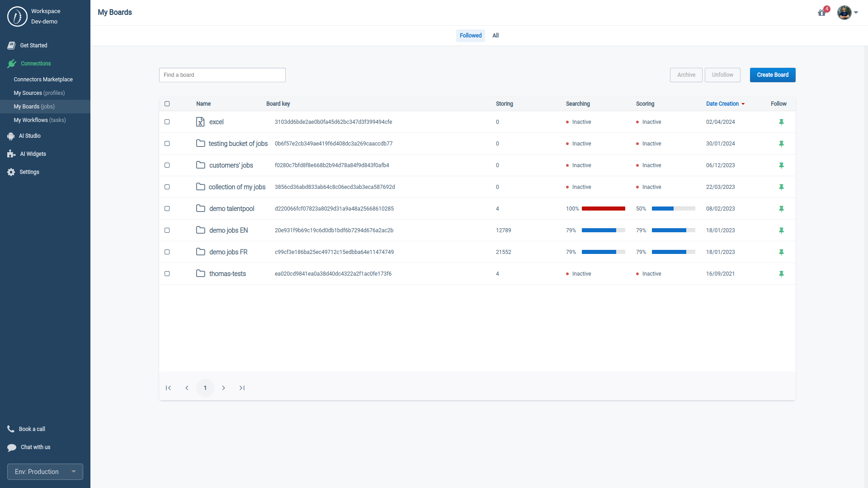Switch to the All boards tab
The image size is (868, 488).
point(495,35)
